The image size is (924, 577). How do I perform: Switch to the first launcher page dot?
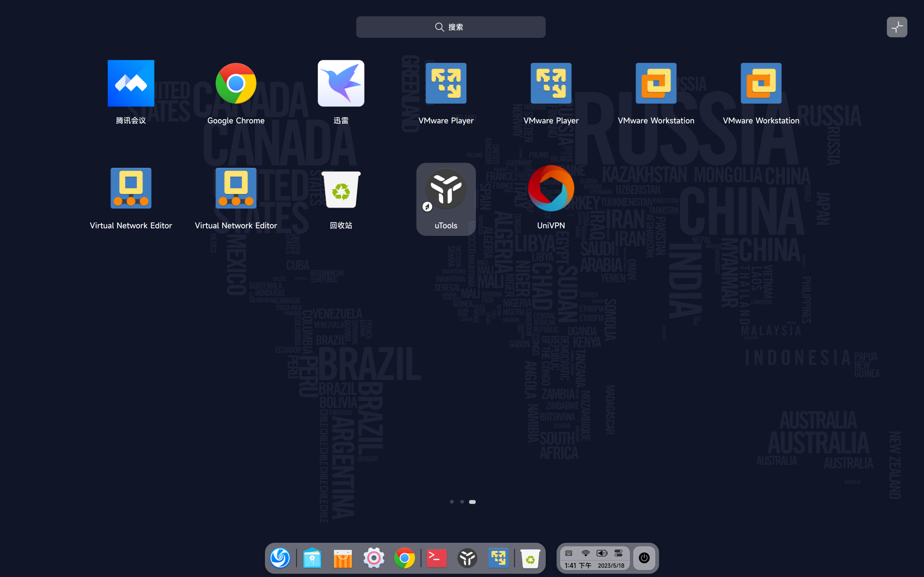452,502
